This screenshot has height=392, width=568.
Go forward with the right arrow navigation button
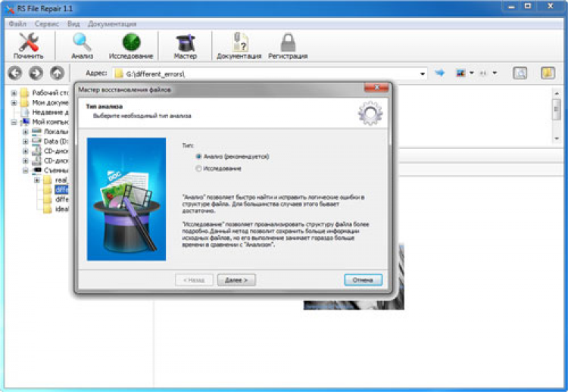click(36, 73)
